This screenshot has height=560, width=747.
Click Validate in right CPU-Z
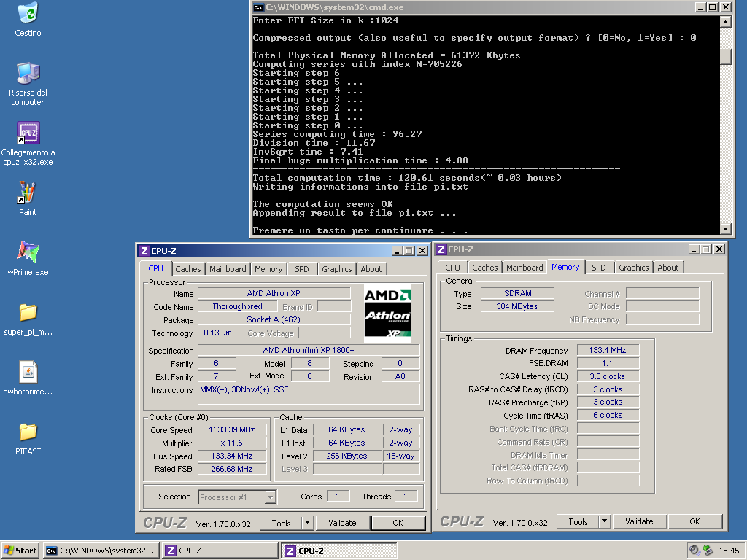pyautogui.click(x=639, y=521)
